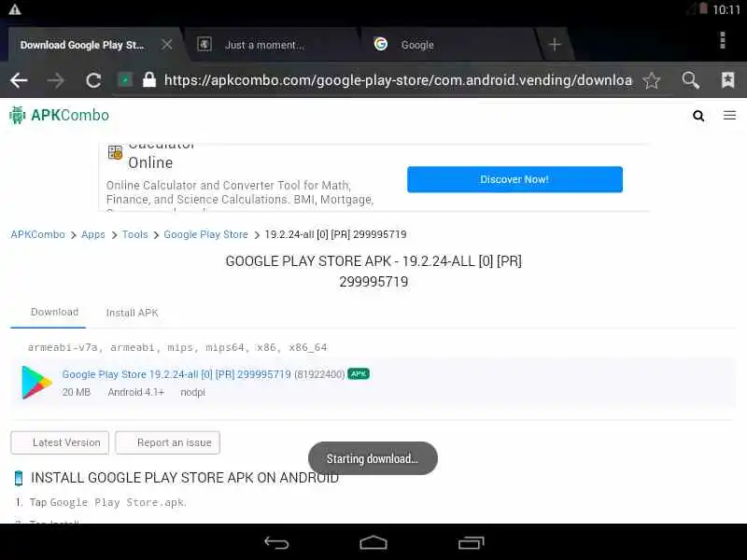Close the Download Google Play Store tab
Screen dimensions: 747x560
(x=166, y=45)
